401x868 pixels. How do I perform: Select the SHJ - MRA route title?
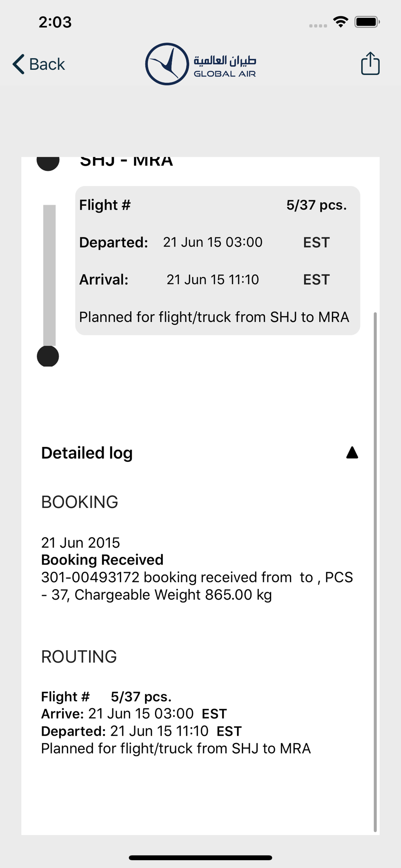click(126, 161)
